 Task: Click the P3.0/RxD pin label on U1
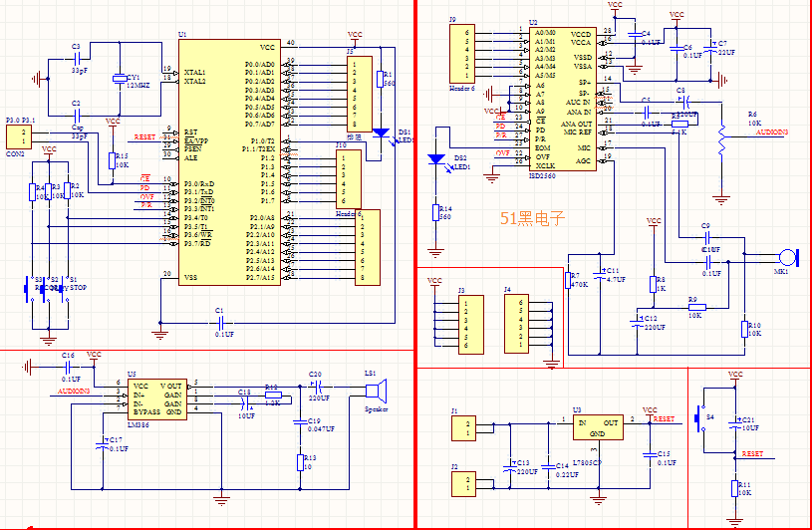pyautogui.click(x=199, y=184)
